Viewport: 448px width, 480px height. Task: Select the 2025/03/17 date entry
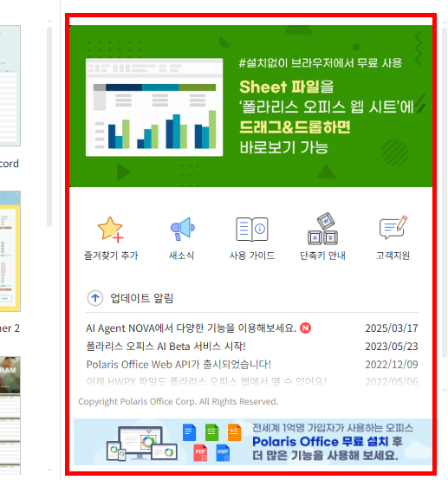[392, 328]
